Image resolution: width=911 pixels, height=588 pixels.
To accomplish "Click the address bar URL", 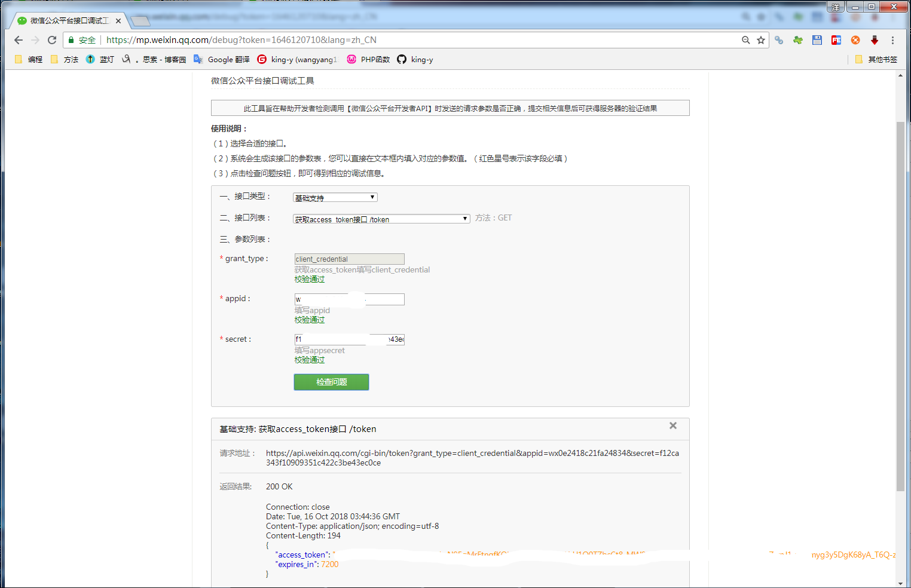I will coord(241,40).
